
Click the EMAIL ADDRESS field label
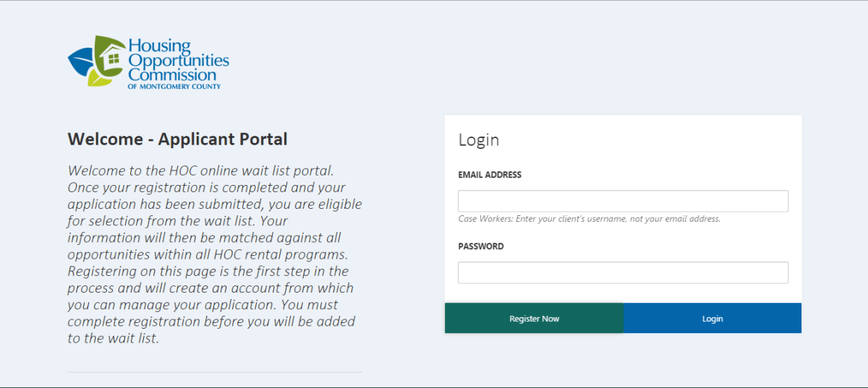pyautogui.click(x=490, y=175)
